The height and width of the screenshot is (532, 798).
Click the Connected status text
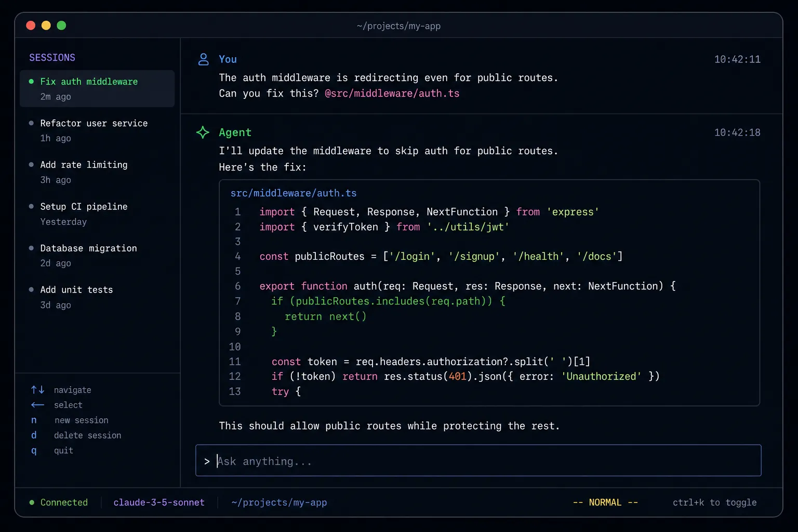tap(64, 502)
